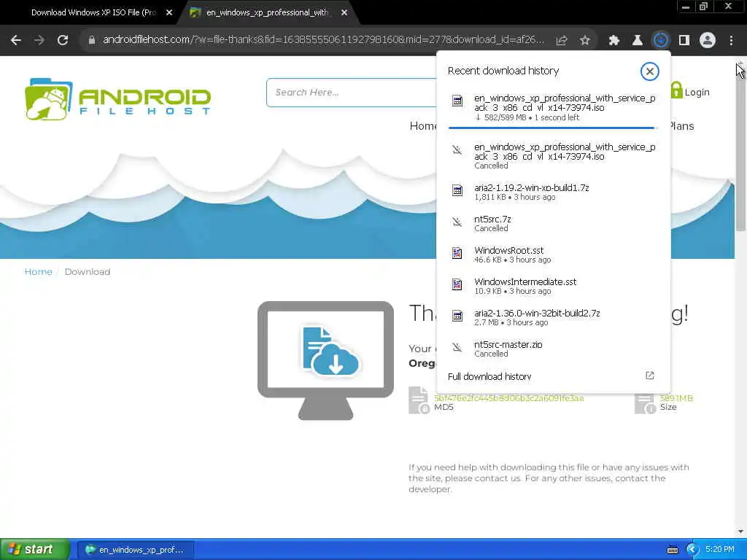Go back using the browser back arrow
This screenshot has width=747, height=560.
point(16,40)
